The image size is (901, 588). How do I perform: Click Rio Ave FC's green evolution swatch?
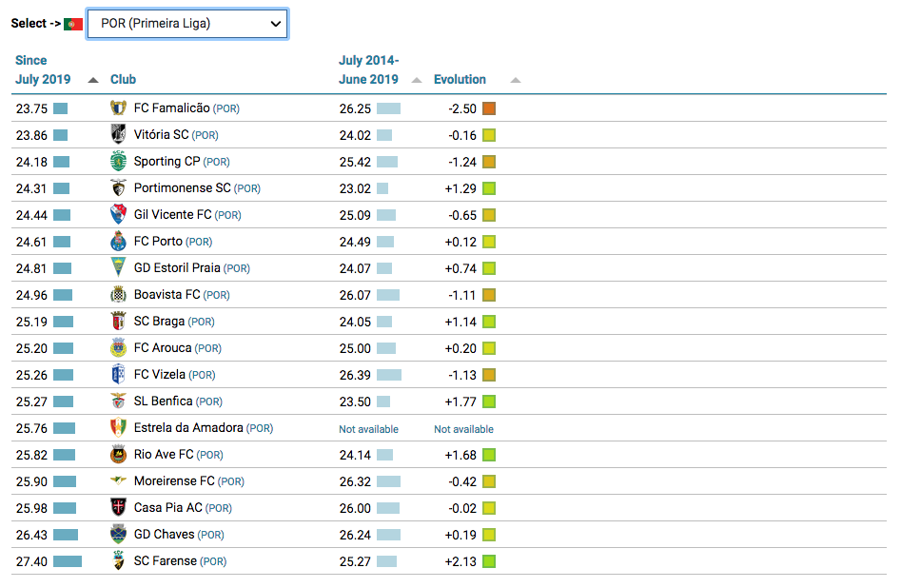489,455
